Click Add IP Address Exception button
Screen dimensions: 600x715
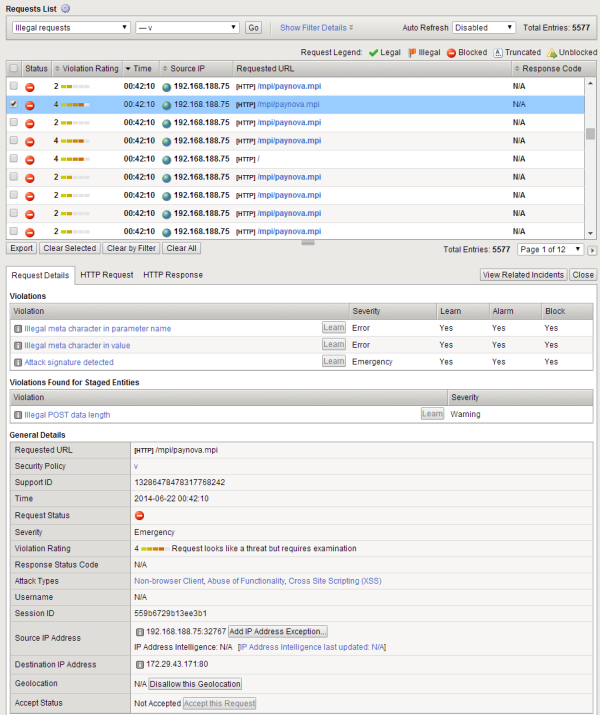tap(278, 631)
